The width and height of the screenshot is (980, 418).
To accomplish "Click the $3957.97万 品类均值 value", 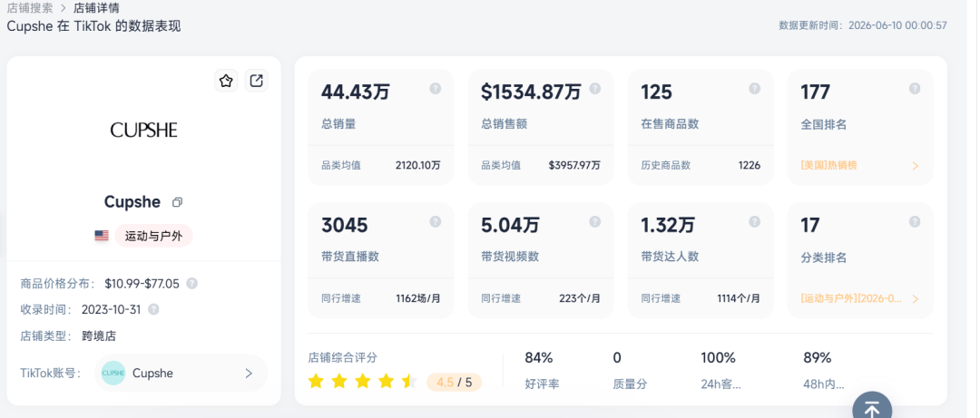I will tap(574, 166).
